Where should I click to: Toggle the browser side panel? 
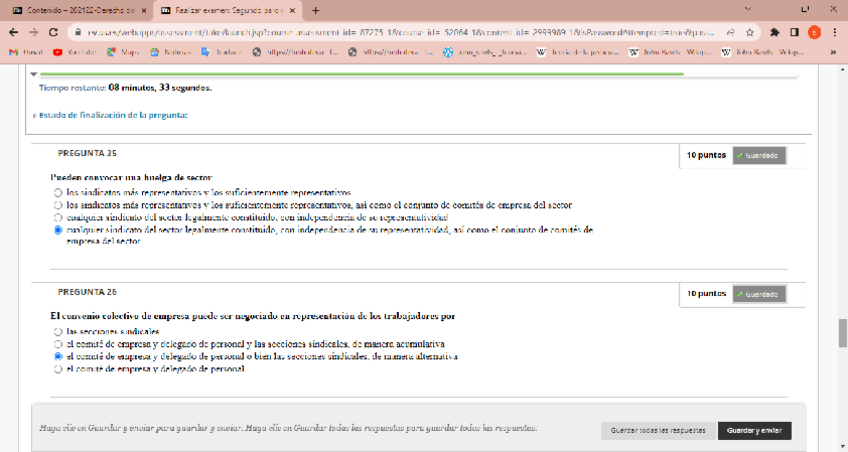[794, 32]
